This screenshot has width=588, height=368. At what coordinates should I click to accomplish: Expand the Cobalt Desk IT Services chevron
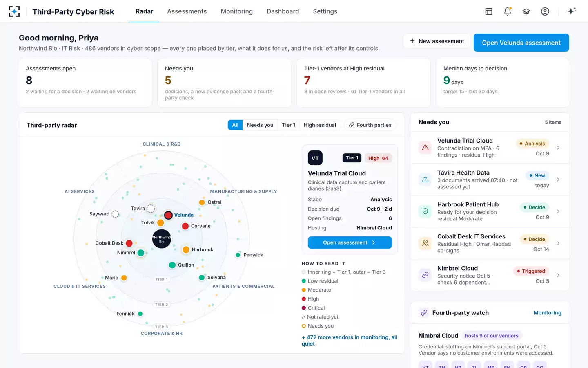558,243
